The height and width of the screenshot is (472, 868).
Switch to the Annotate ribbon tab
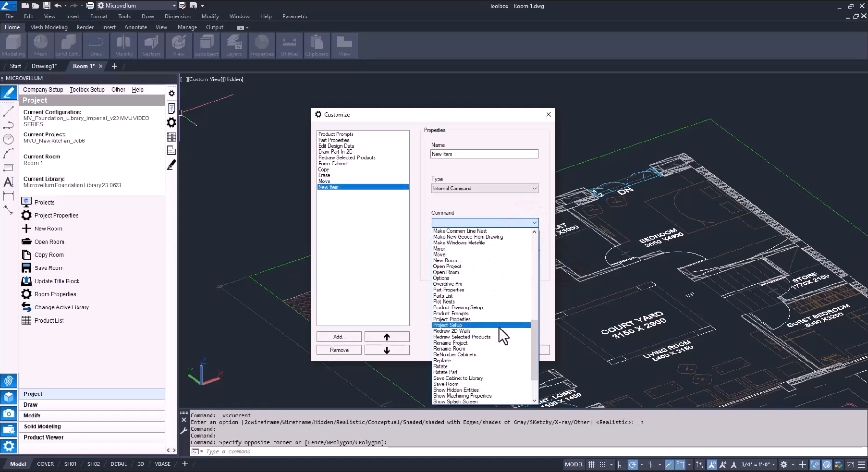[x=135, y=27]
